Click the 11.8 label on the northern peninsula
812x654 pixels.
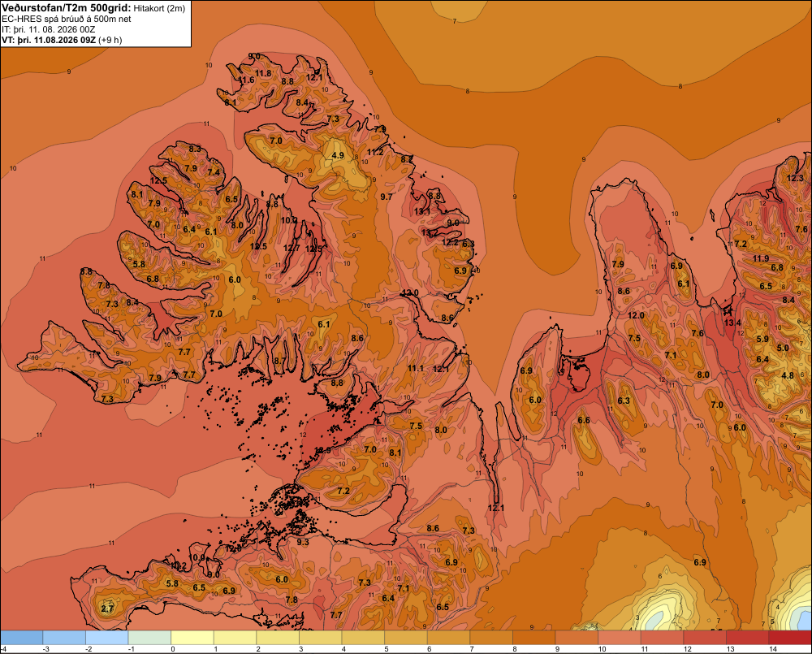pyautogui.click(x=263, y=74)
